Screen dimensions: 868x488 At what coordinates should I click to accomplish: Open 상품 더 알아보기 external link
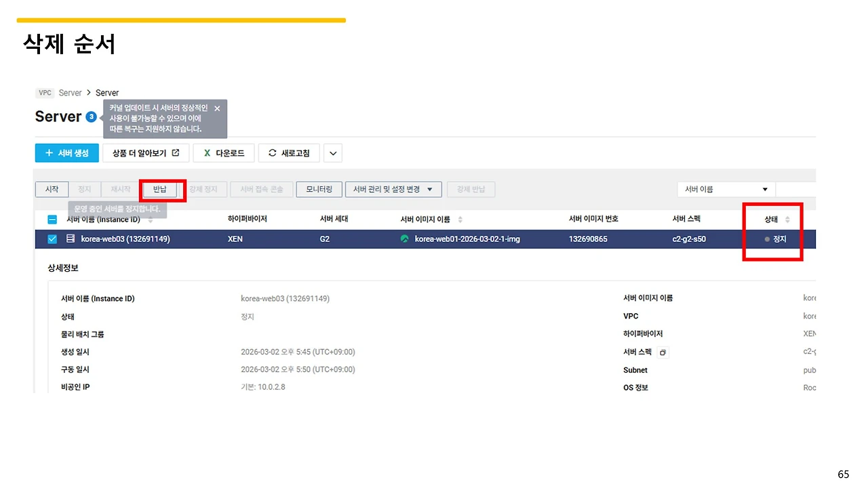tap(146, 153)
